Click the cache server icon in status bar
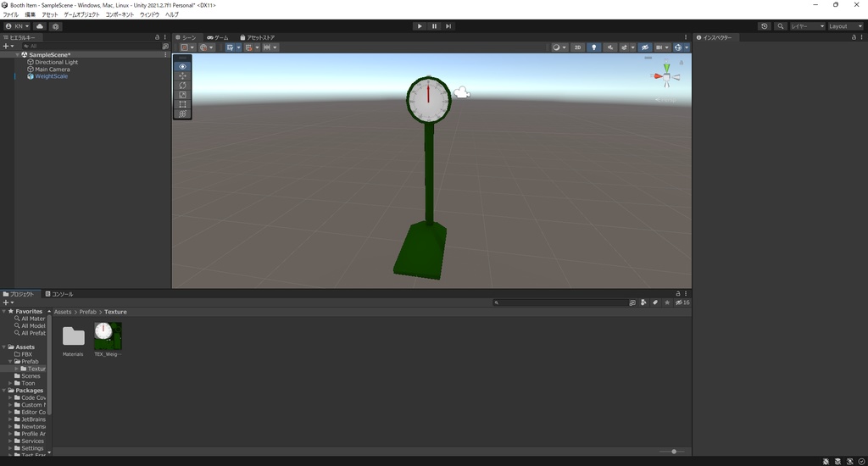Screen dimensions: 868x466 click(x=837, y=461)
